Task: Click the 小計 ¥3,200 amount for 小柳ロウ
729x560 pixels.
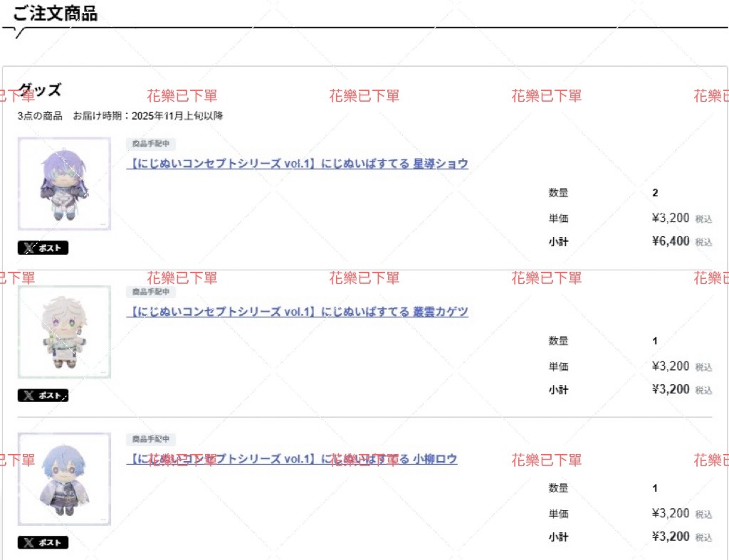Action: tap(670, 536)
